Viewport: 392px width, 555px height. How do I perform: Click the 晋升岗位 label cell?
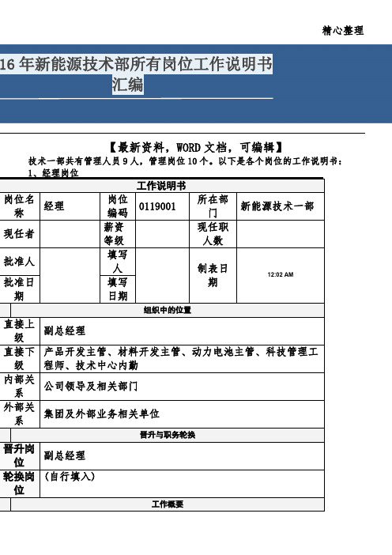coord(20,456)
